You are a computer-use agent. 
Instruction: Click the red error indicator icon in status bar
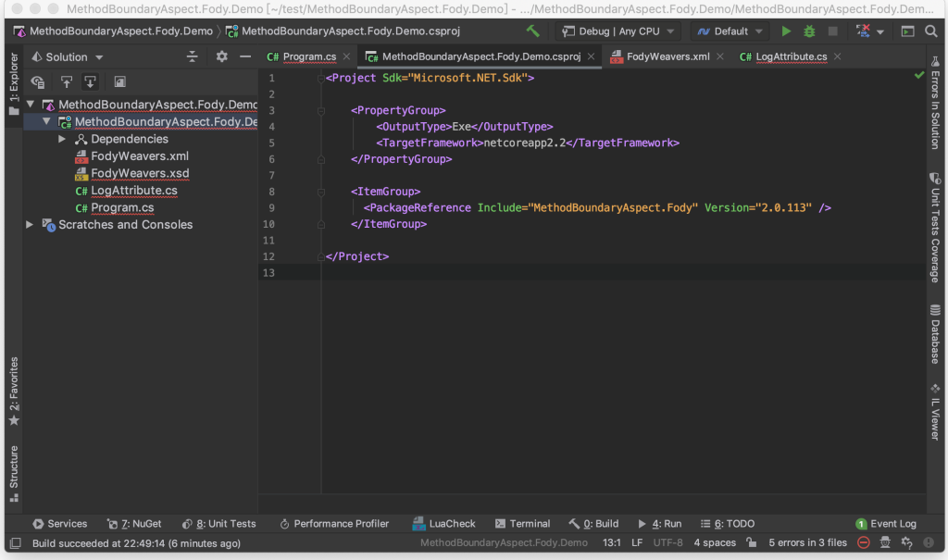(x=864, y=542)
